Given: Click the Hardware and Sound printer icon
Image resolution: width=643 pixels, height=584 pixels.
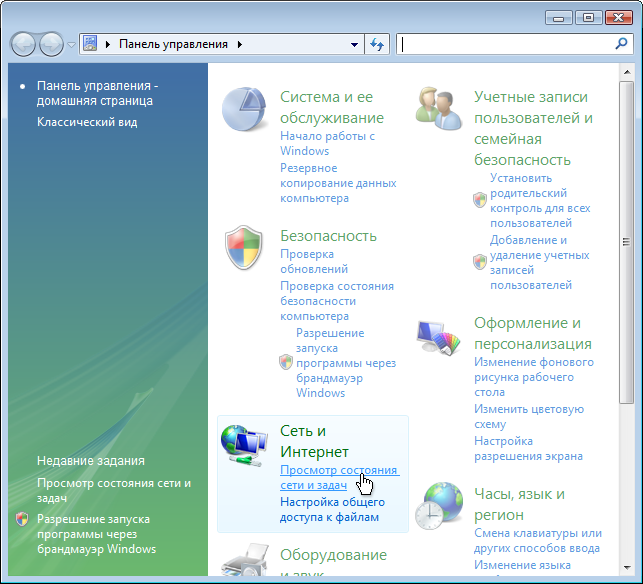Looking at the screenshot, I should [x=245, y=559].
